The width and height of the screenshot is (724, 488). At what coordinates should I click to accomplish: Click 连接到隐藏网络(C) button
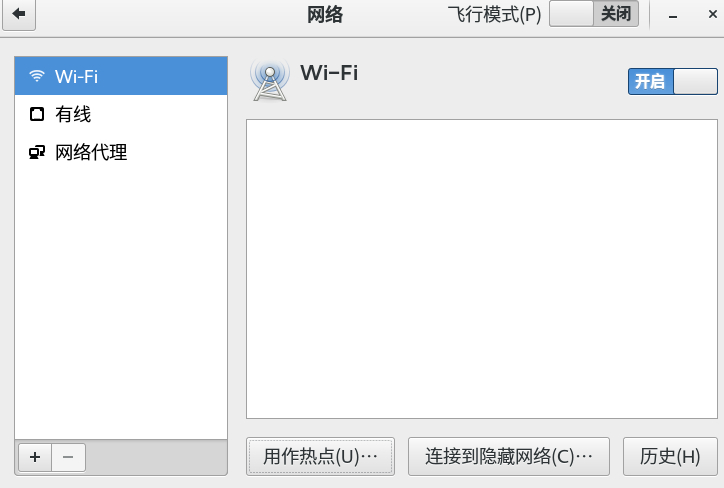click(509, 456)
